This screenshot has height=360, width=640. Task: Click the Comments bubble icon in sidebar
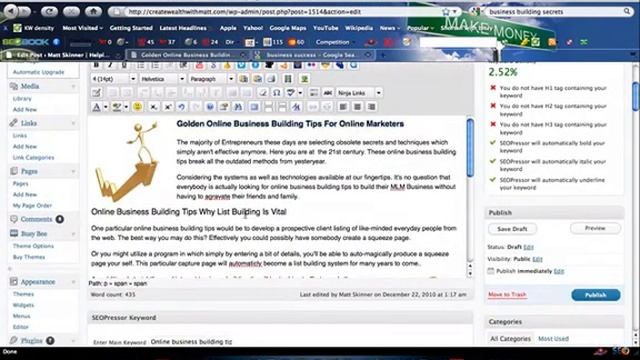(14, 219)
